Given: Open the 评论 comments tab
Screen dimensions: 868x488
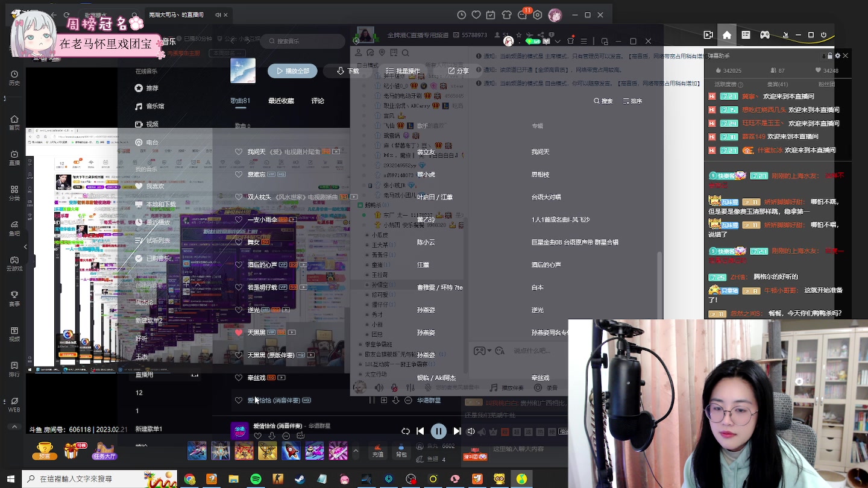Looking at the screenshot, I should (318, 101).
